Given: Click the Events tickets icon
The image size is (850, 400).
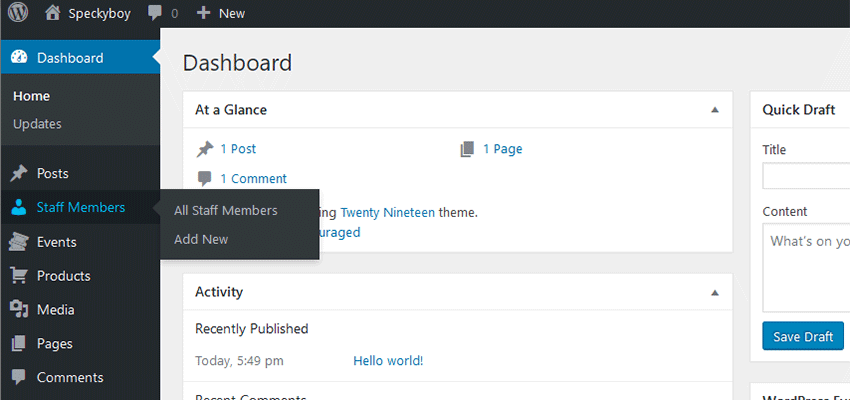Looking at the screenshot, I should point(19,242).
